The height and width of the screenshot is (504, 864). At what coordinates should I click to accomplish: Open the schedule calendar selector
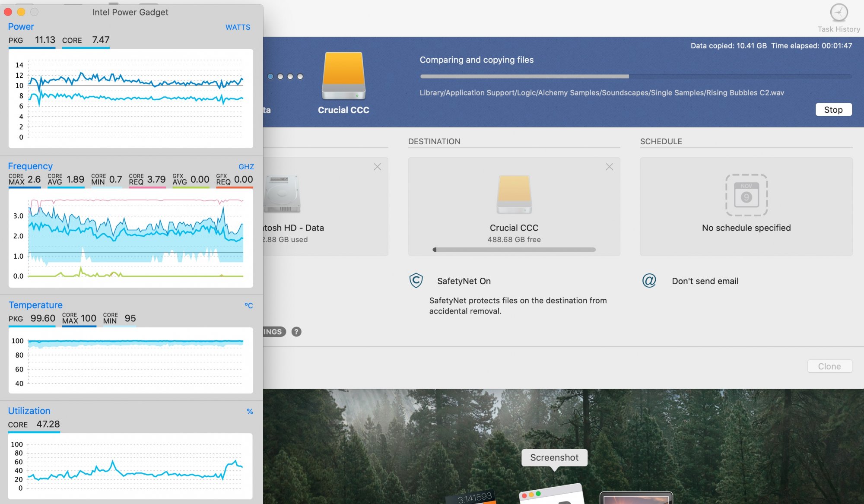[x=746, y=195]
